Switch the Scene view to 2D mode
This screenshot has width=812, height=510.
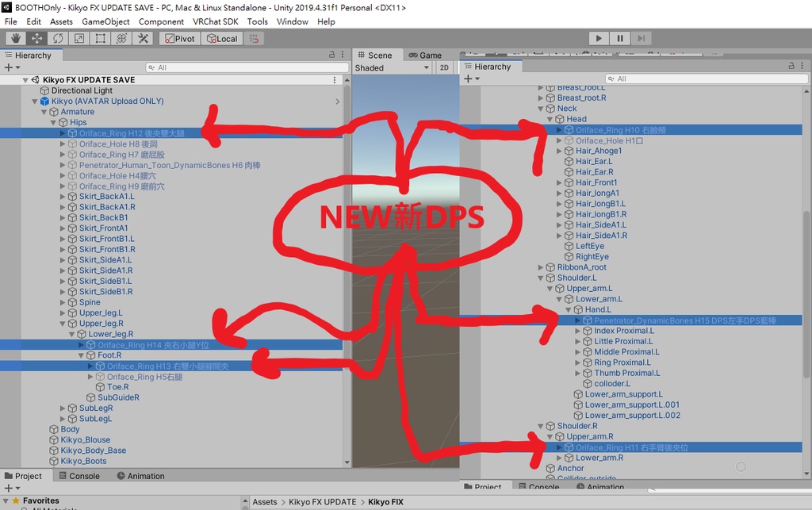(x=445, y=68)
